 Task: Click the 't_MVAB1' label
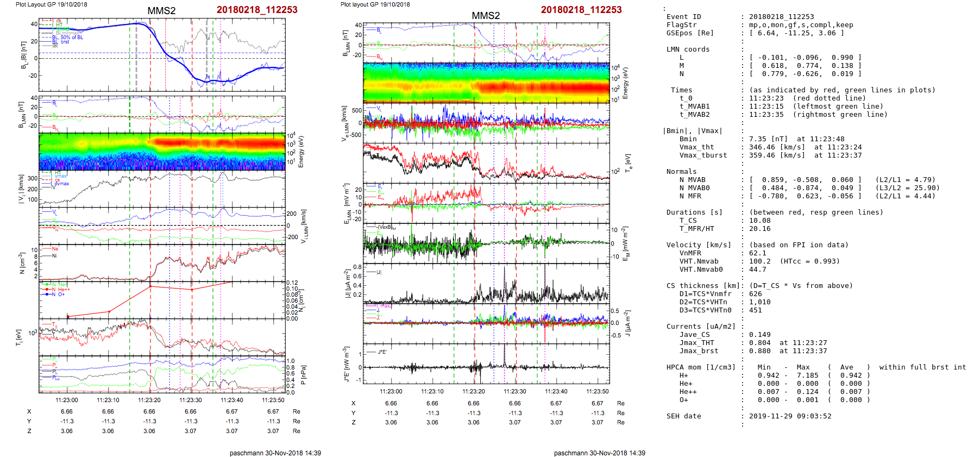[x=695, y=107]
